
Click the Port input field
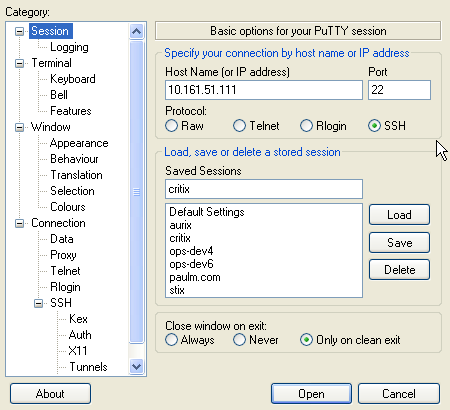(x=399, y=90)
